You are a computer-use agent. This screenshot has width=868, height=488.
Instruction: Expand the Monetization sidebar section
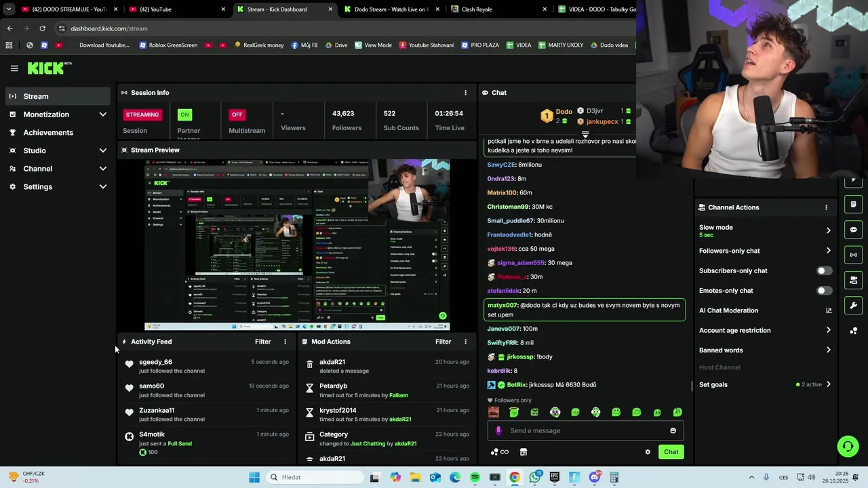(103, 115)
